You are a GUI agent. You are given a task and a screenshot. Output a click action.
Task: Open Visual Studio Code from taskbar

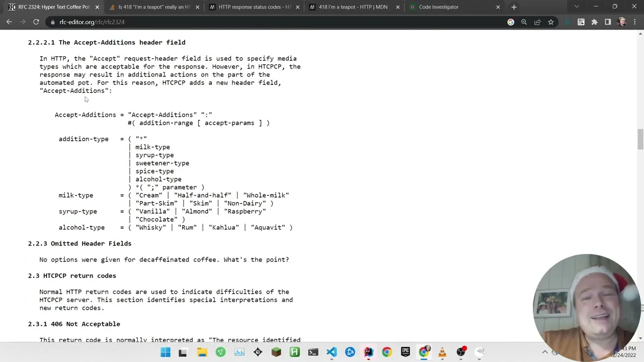(332, 352)
